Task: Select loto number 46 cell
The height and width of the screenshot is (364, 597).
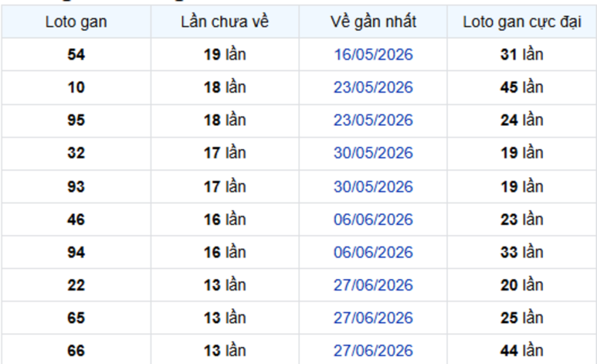Action: (x=76, y=220)
